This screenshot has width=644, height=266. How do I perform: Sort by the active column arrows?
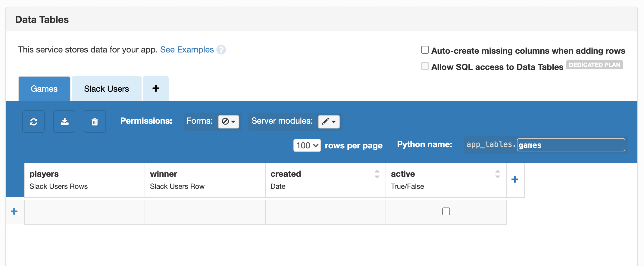[x=497, y=174]
